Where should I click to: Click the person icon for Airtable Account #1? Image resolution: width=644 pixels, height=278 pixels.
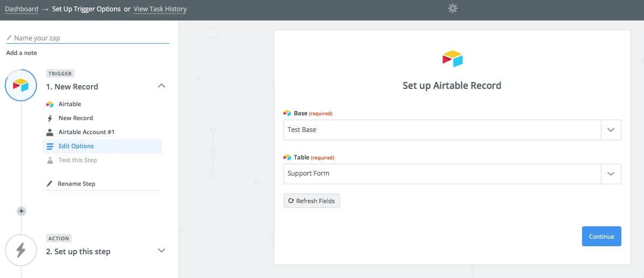[50, 132]
